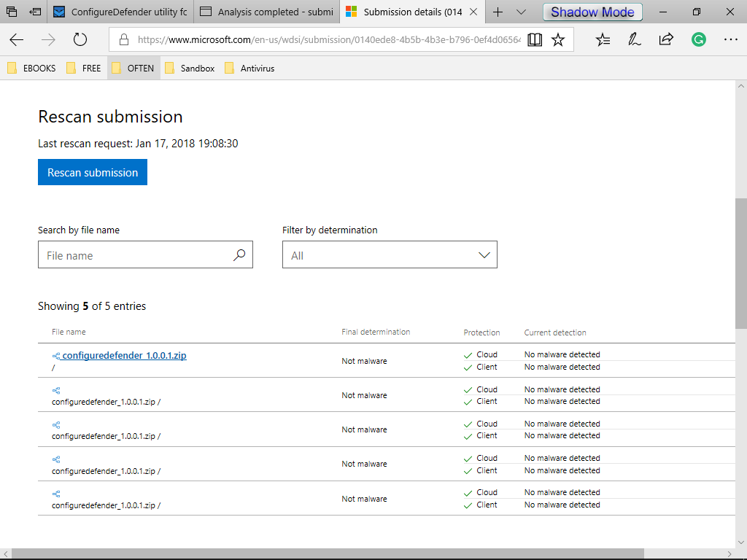Click the horizontal scrollbar thumb
747x560 pixels.
(328, 554)
